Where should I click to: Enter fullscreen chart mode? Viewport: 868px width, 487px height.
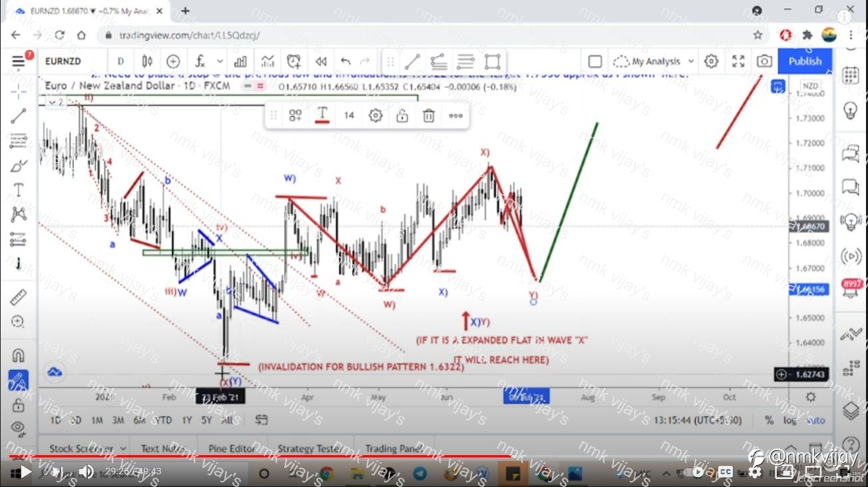click(x=738, y=61)
